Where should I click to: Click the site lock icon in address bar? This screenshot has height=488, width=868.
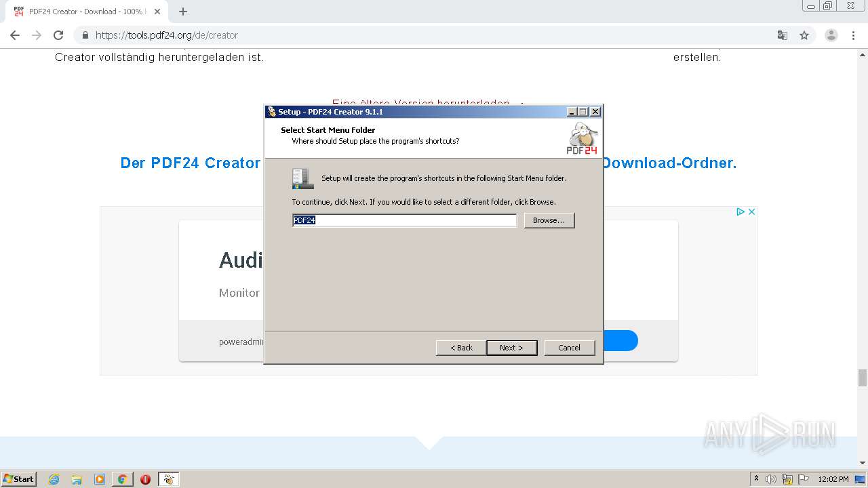click(x=85, y=35)
